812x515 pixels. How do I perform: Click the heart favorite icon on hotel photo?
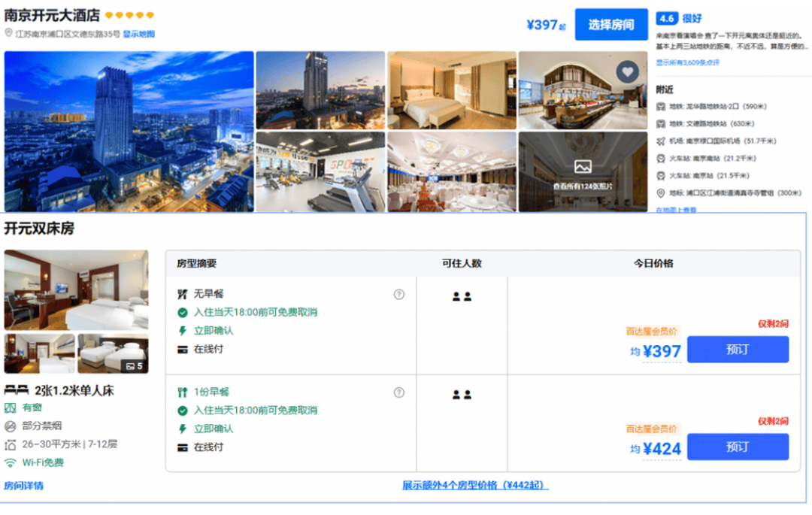point(627,72)
